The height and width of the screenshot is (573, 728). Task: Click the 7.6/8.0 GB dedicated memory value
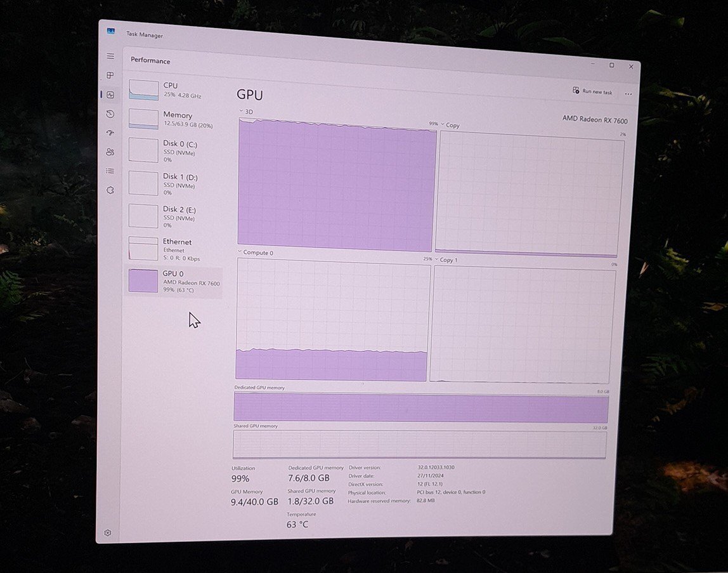[308, 478]
